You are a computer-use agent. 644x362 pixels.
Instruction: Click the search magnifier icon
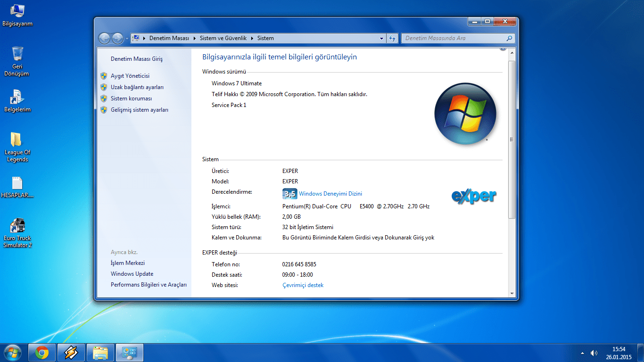[x=509, y=38]
